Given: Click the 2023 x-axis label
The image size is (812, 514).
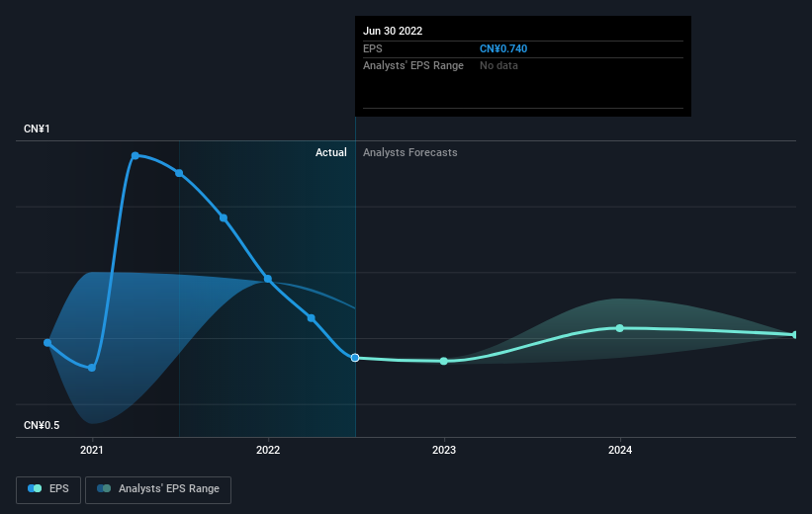Looking at the screenshot, I should (x=444, y=451).
